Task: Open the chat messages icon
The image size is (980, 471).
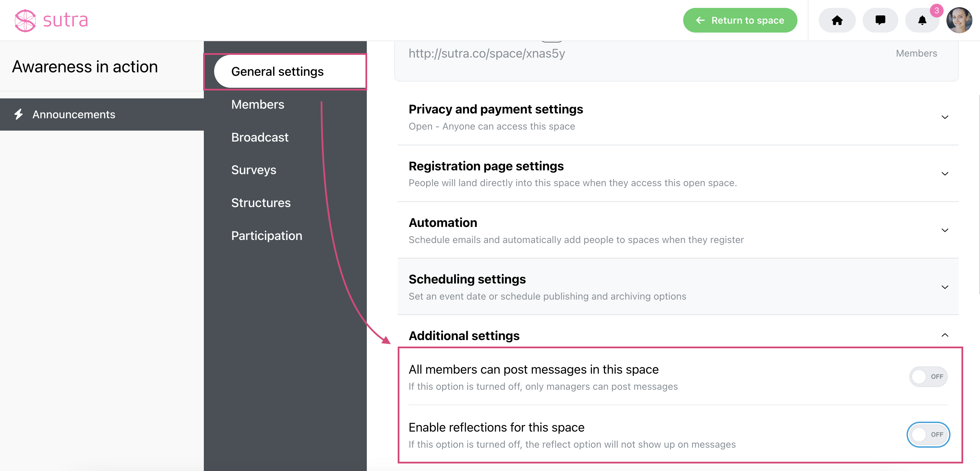Action: coord(880,20)
